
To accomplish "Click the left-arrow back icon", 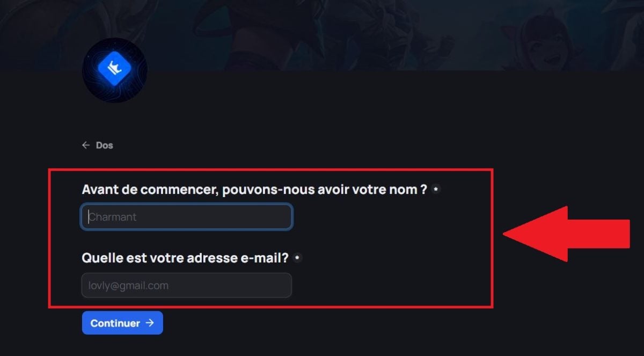I will [x=86, y=146].
